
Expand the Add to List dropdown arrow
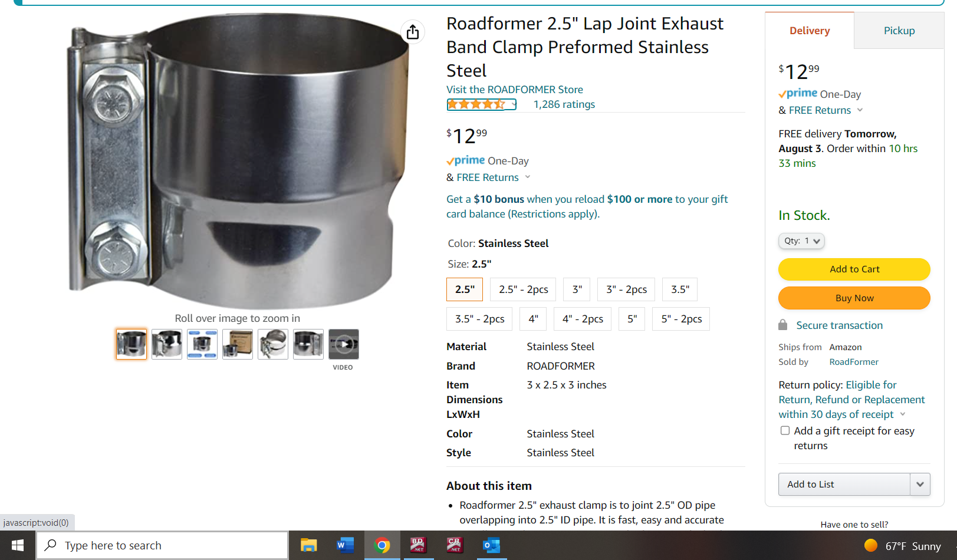(x=920, y=485)
